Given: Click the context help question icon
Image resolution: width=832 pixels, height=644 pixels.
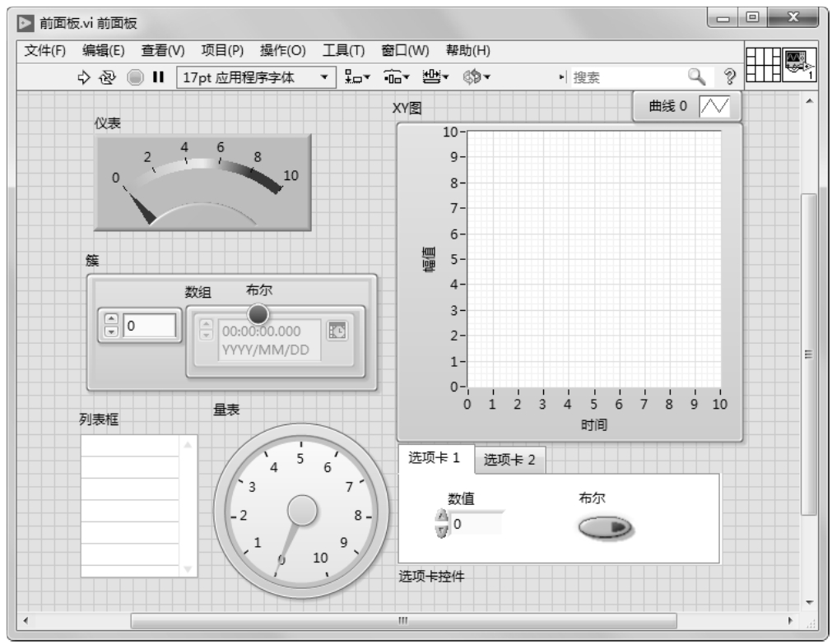Looking at the screenshot, I should (x=730, y=77).
